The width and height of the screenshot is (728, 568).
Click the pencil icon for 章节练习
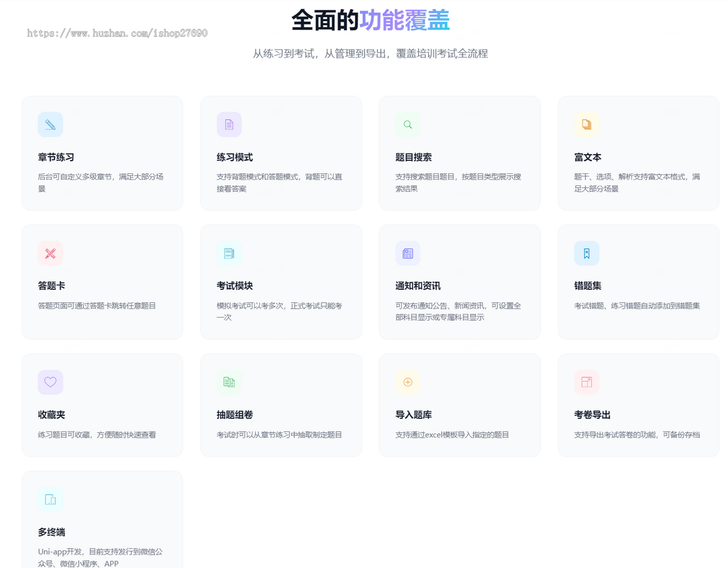click(x=50, y=125)
